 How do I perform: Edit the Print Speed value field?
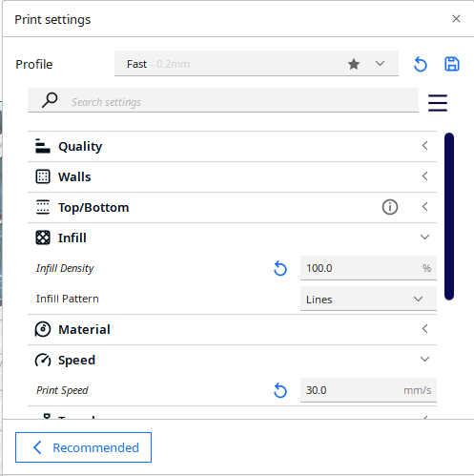click(x=368, y=390)
